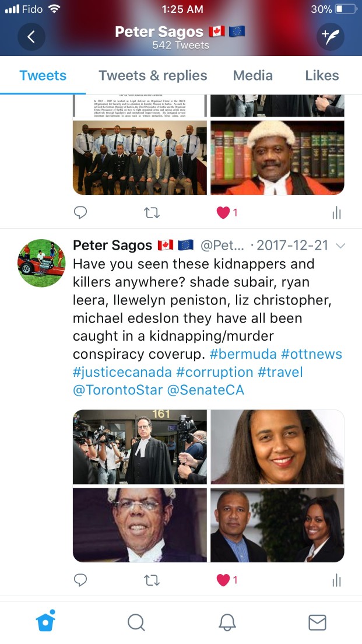This screenshot has height=644, width=362.
Task: Open Peter Sagos red car avatar
Action: 41,263
